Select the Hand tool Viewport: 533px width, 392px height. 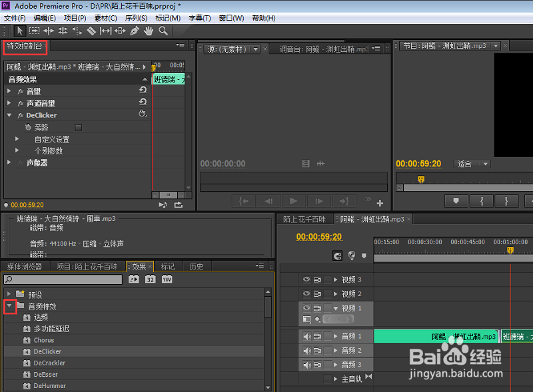coord(149,31)
